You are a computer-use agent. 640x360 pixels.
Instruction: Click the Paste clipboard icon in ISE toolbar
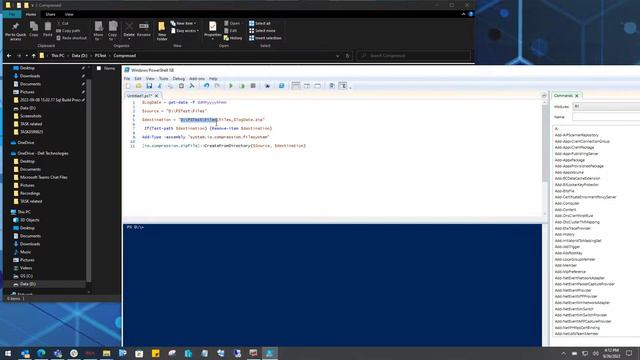(181, 86)
